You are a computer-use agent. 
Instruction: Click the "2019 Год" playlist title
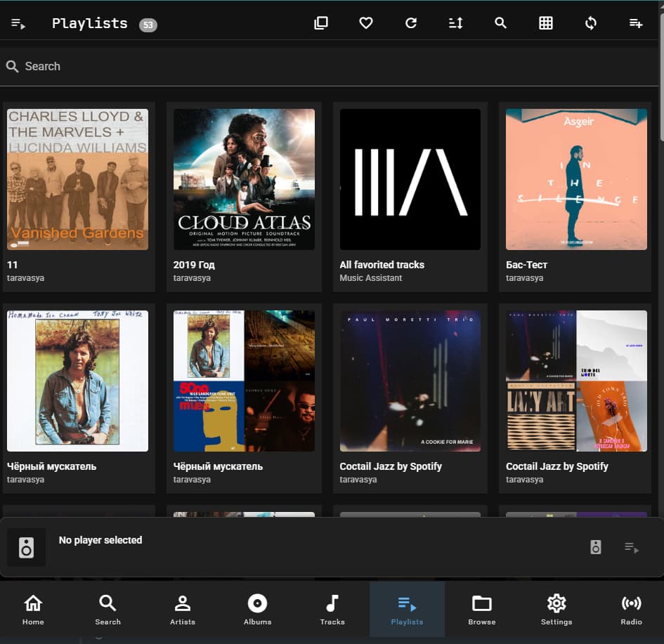tap(194, 265)
